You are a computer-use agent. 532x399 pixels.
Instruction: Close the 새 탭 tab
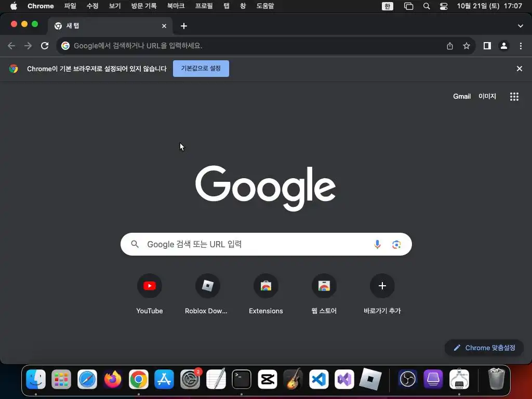(x=164, y=26)
